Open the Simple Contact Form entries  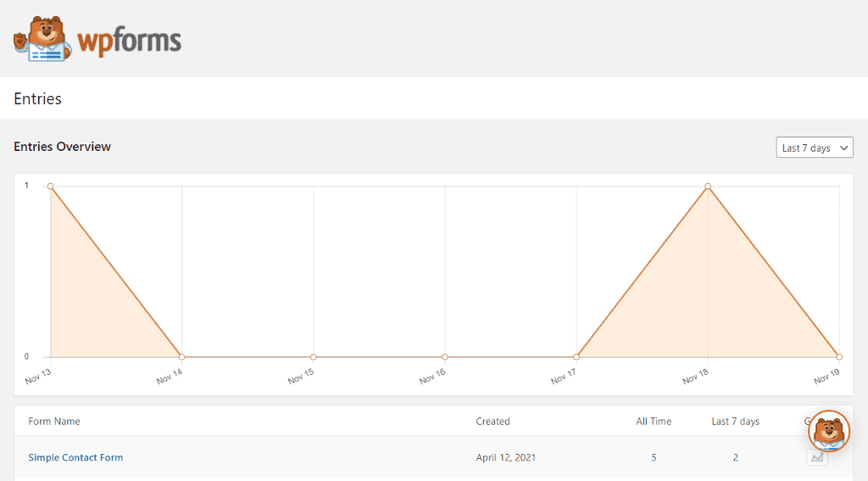coord(75,457)
